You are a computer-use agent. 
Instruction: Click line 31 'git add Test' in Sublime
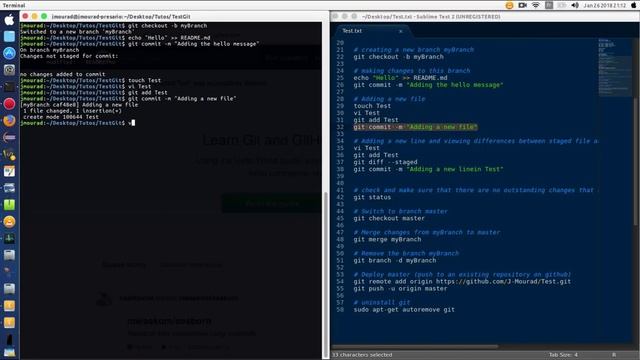[x=376, y=120]
